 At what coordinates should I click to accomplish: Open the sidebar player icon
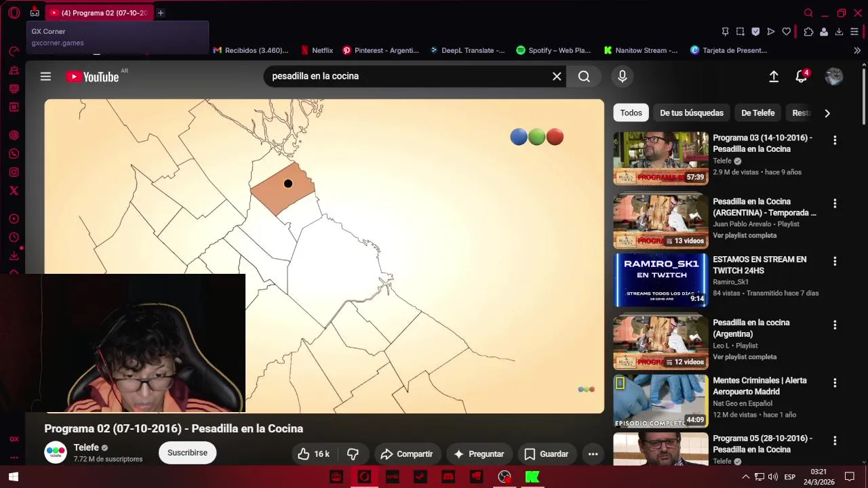coord(14,219)
